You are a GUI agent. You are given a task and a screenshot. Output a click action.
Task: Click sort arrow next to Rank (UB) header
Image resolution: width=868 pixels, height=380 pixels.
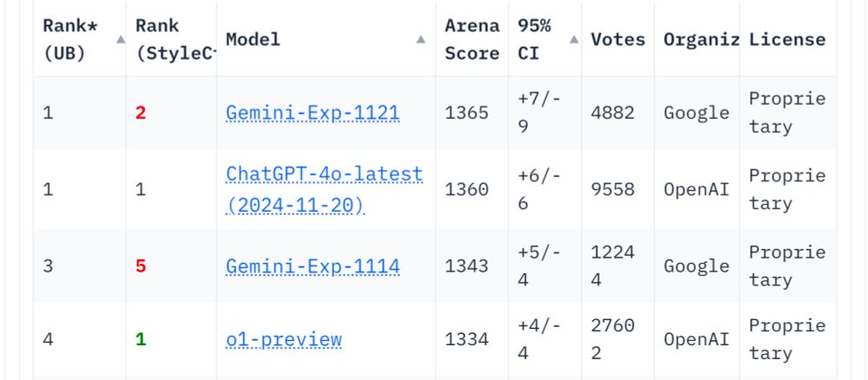point(121,40)
